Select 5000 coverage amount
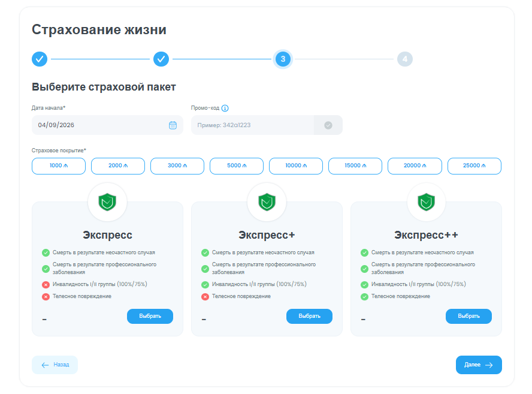Screen dimensions: 532x394 pos(237,166)
